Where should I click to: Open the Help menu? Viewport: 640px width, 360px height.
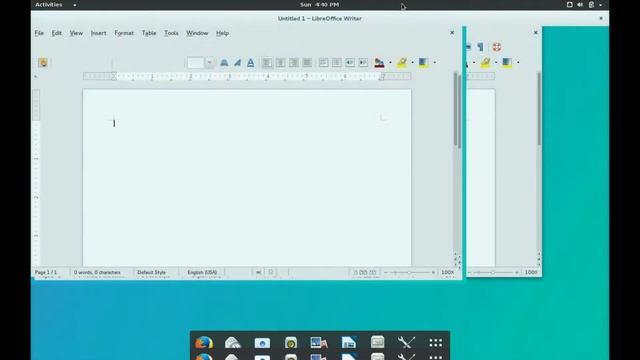[222, 33]
